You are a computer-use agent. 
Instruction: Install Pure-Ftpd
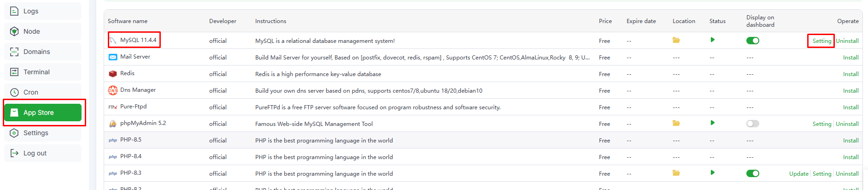(x=851, y=107)
